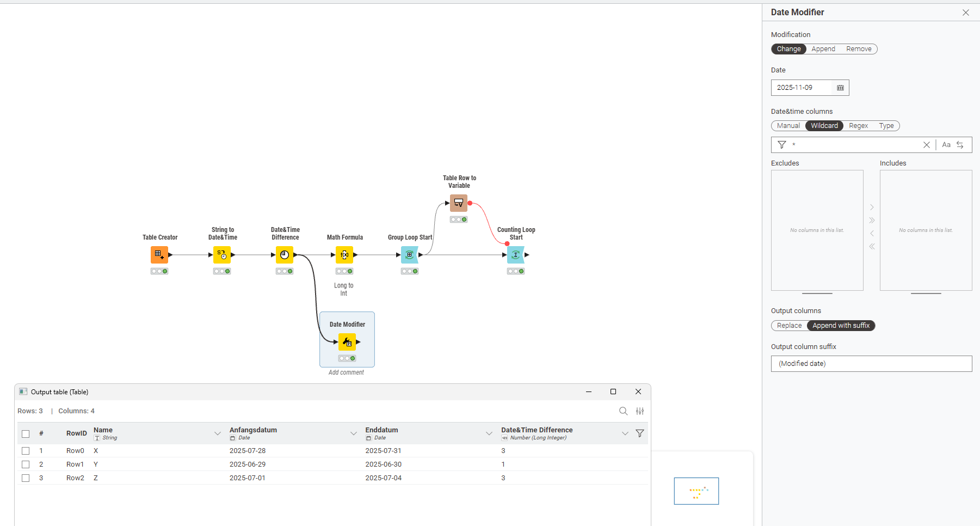Click the Output column suffix field
The width and height of the screenshot is (980, 526).
871,364
